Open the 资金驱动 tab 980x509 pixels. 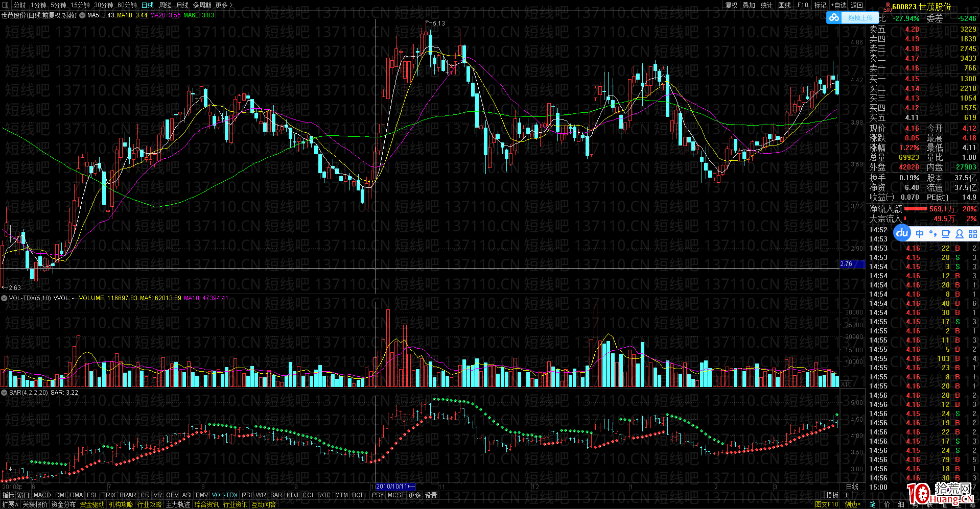click(x=92, y=504)
